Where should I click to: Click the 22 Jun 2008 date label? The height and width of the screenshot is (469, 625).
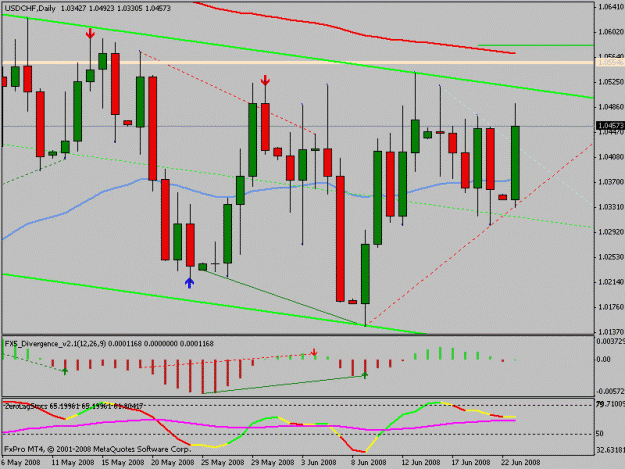521,462
